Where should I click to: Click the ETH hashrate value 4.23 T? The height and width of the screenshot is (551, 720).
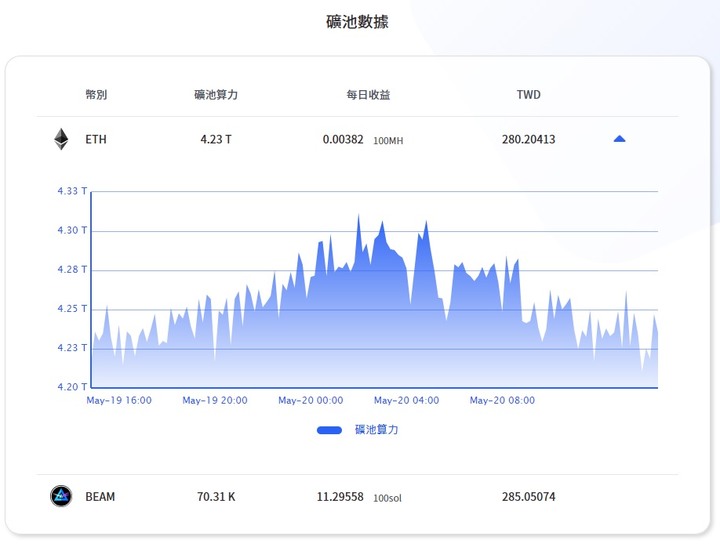coord(216,139)
